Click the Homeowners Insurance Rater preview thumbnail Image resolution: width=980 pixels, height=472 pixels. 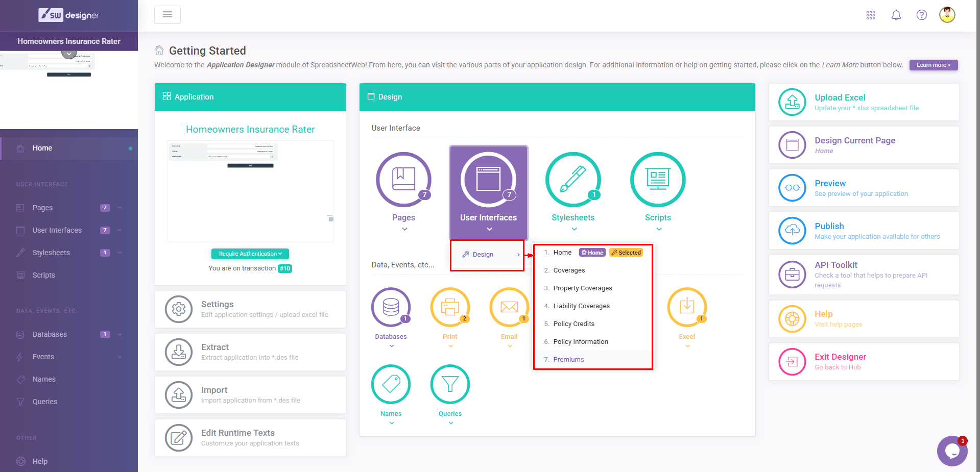(250, 191)
